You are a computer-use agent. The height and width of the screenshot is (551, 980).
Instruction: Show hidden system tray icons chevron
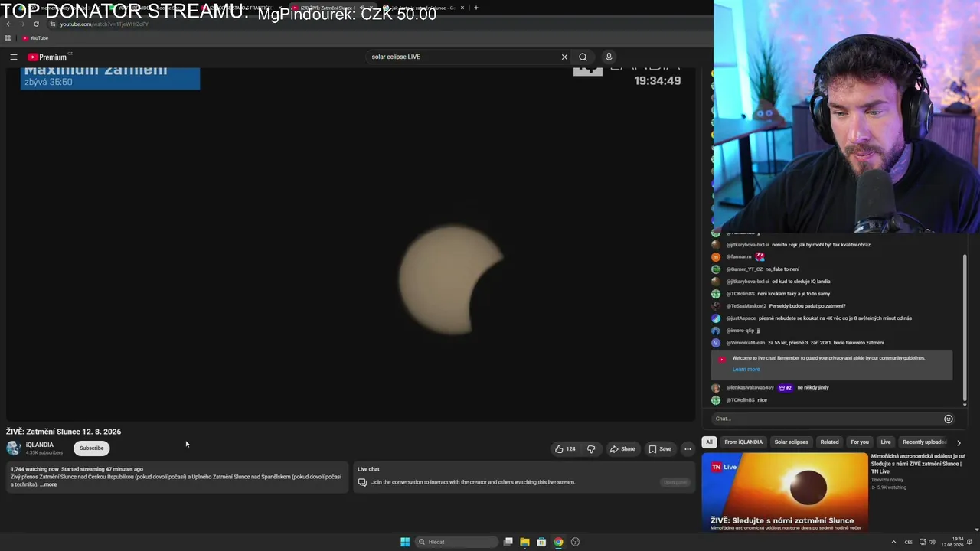click(893, 542)
